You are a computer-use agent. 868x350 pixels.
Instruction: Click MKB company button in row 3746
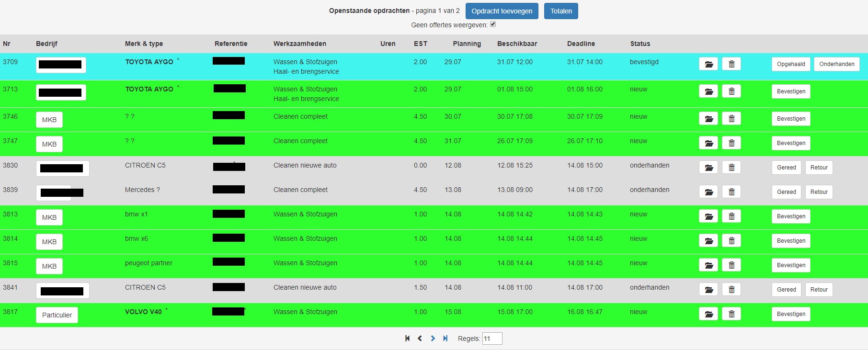coord(49,120)
